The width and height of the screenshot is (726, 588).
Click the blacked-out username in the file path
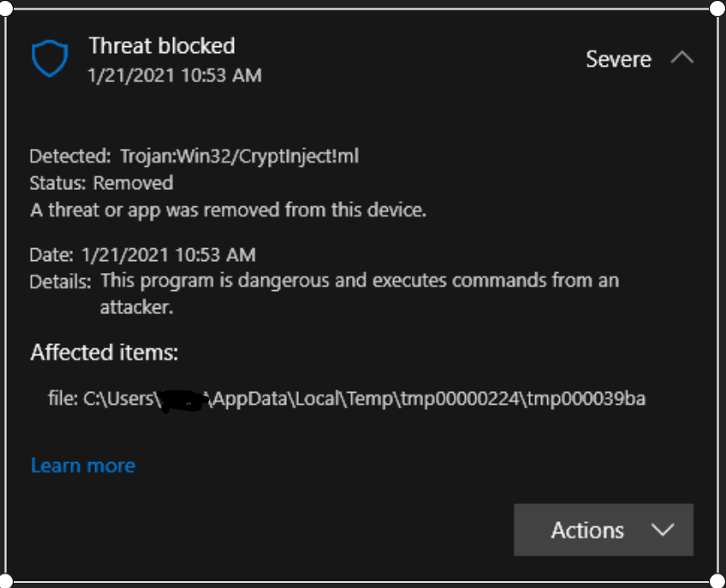click(x=184, y=400)
